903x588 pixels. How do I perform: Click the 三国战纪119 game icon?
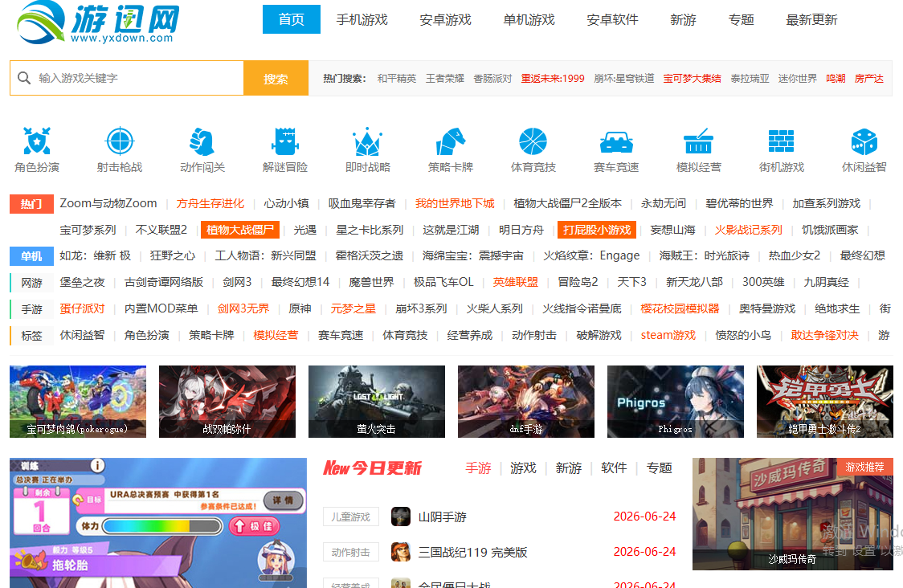click(x=401, y=552)
